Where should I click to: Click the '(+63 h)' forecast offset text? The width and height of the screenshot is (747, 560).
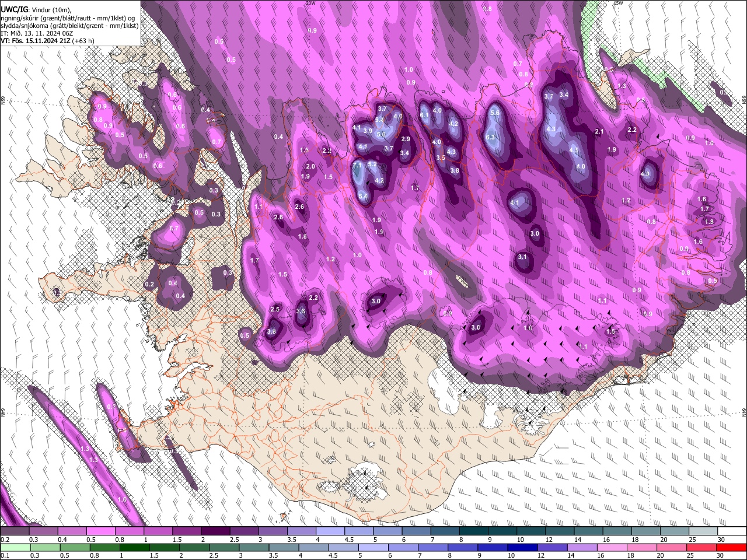coord(83,41)
